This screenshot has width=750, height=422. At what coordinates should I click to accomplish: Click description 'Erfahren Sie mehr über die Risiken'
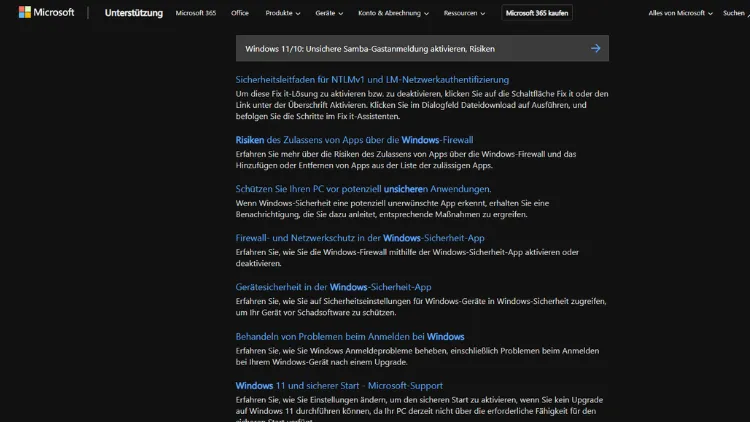click(406, 160)
